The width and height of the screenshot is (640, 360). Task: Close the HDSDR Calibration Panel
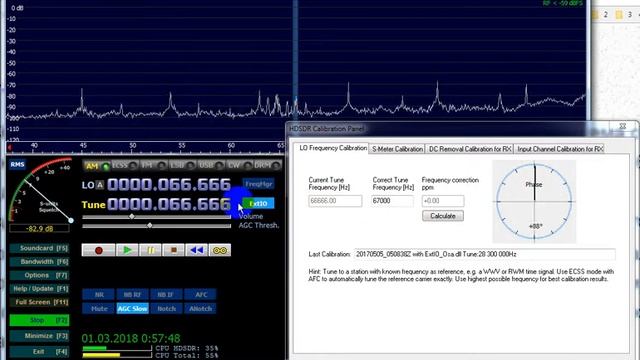[x=622, y=127]
